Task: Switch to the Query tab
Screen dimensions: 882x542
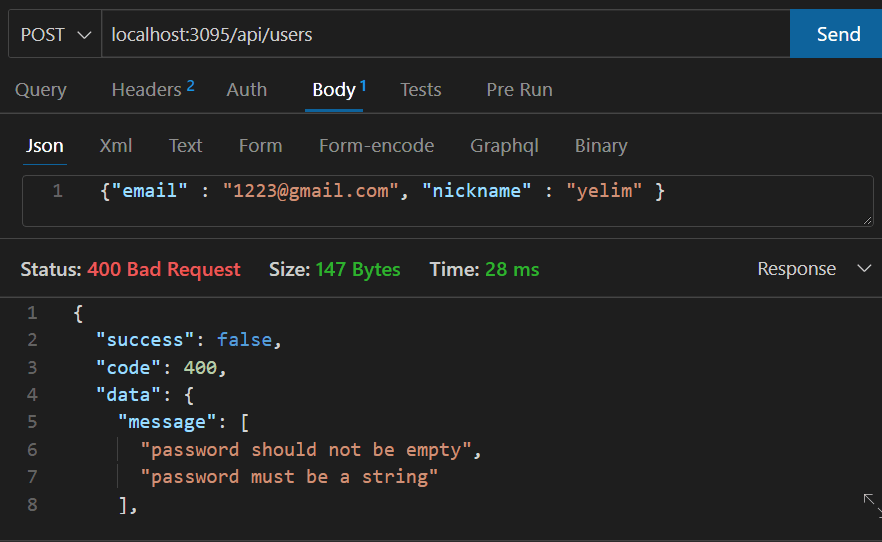Action: tap(40, 89)
